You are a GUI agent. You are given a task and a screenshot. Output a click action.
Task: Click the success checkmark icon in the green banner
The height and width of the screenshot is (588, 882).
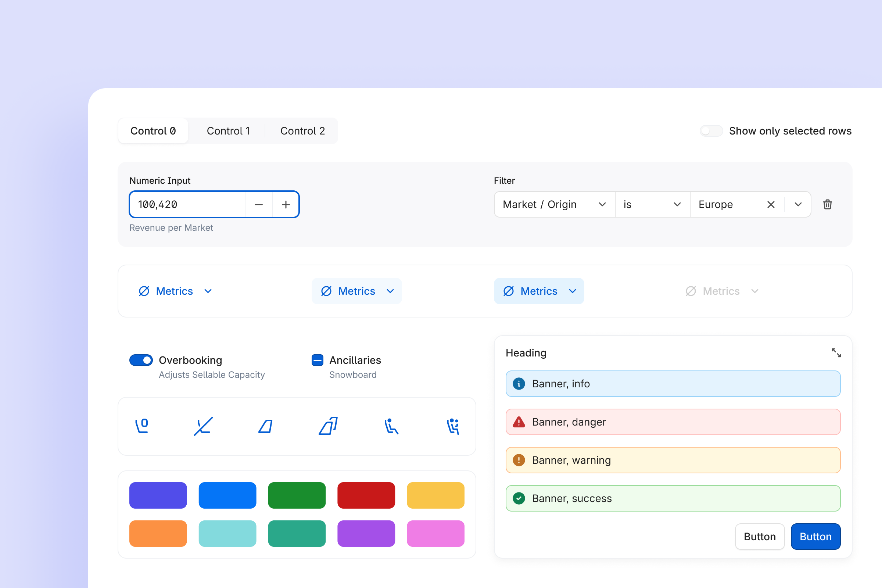pyautogui.click(x=518, y=498)
